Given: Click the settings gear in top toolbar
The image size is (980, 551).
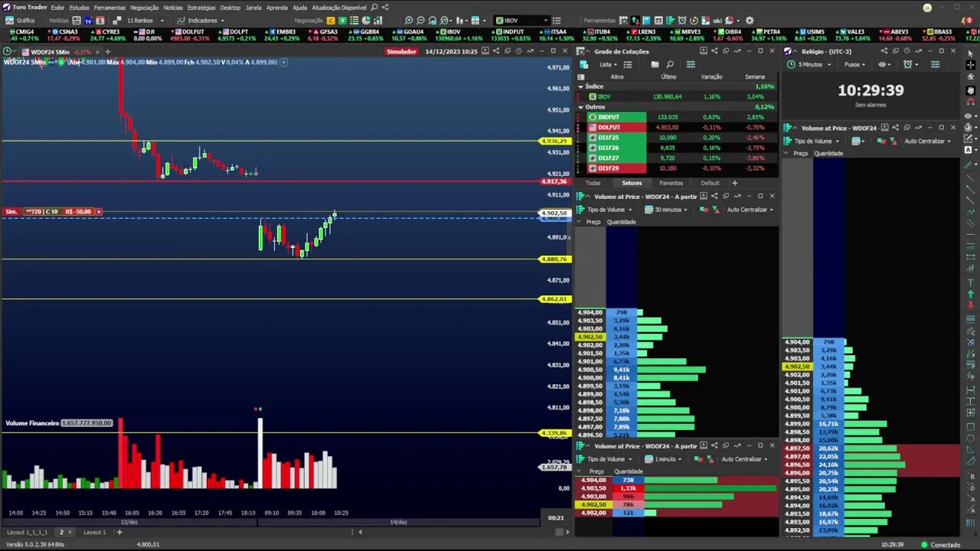Looking at the screenshot, I should 750,20.
